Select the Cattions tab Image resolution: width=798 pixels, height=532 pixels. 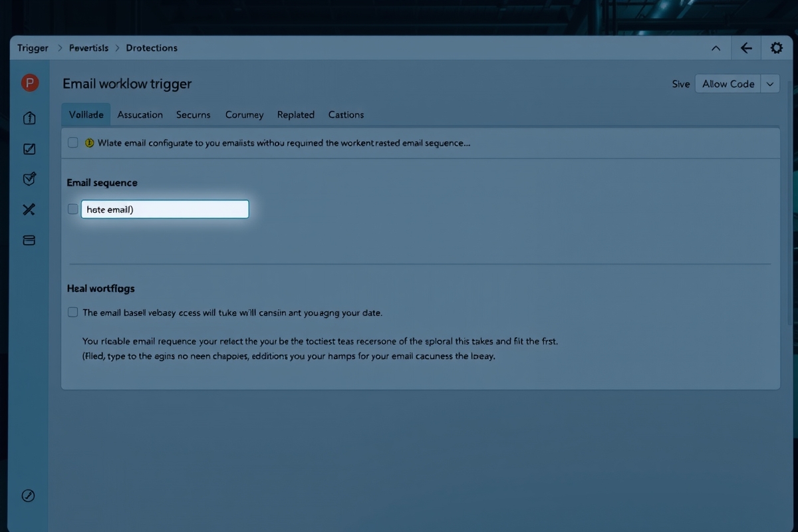click(x=346, y=114)
